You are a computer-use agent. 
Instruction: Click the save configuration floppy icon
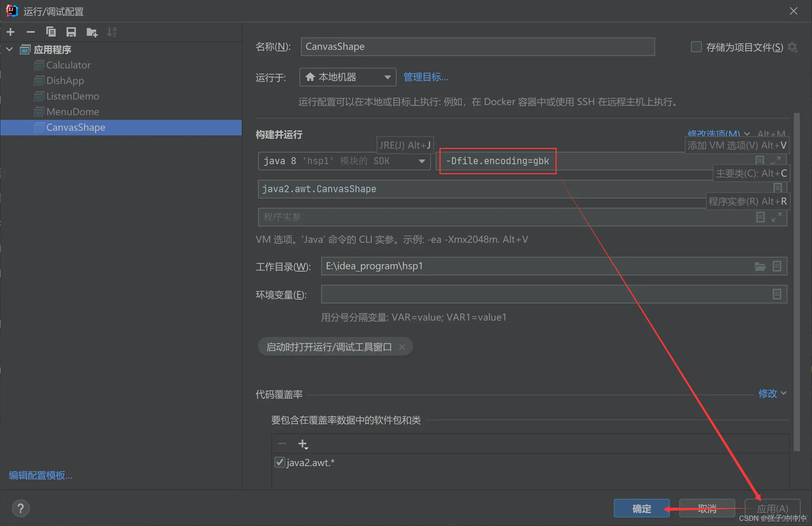tap(71, 32)
